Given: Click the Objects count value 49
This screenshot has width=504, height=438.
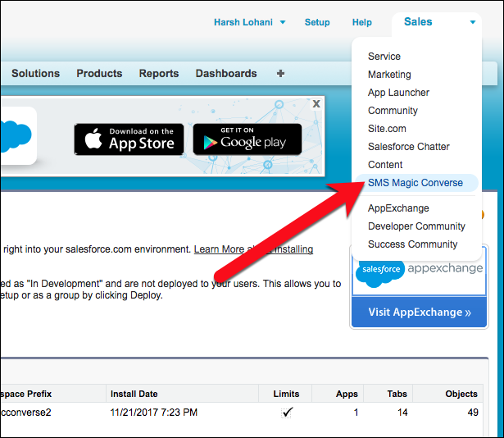Looking at the screenshot, I should tap(473, 413).
